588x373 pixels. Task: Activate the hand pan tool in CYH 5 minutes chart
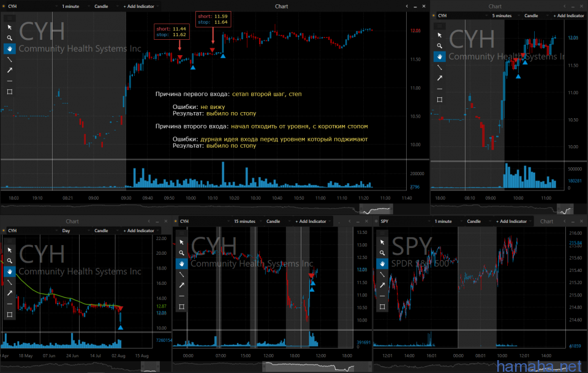[x=440, y=56]
